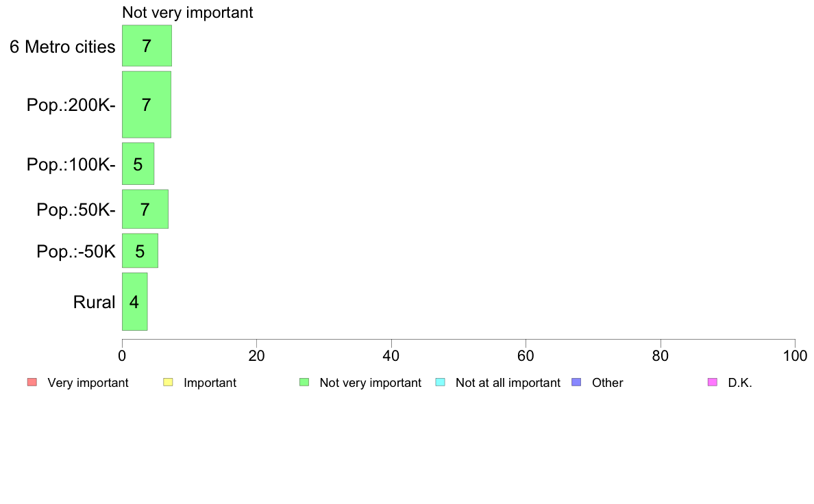Screen dimensions: 814x504
Task: Select the Pop.:200K- green bar
Action: pos(147,105)
